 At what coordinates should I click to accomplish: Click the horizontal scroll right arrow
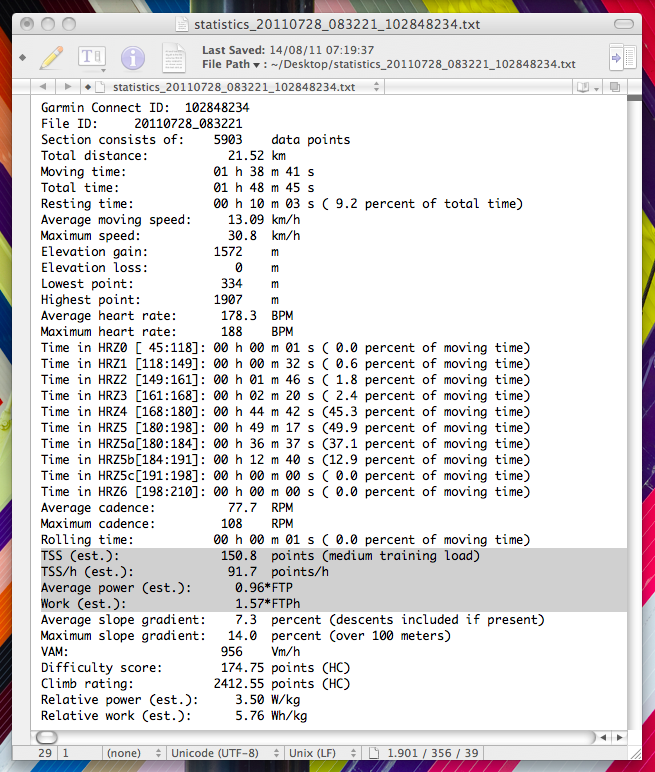pos(619,737)
